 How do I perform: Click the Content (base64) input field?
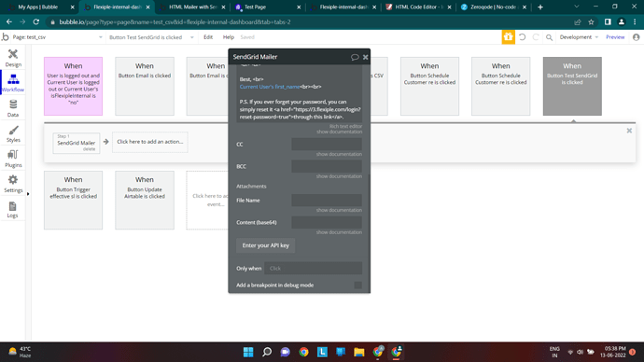[x=327, y=222]
